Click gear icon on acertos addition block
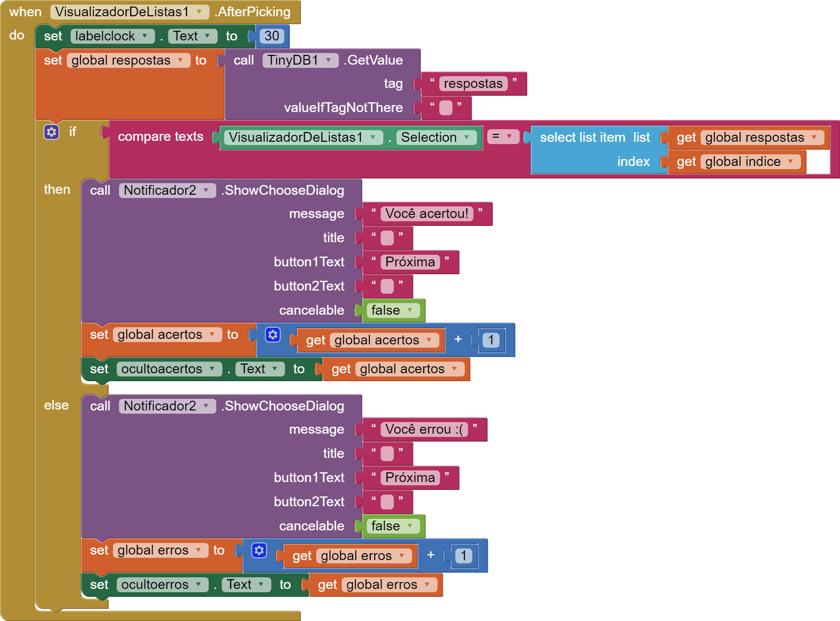Screen dimensions: 840x621 click(273, 335)
